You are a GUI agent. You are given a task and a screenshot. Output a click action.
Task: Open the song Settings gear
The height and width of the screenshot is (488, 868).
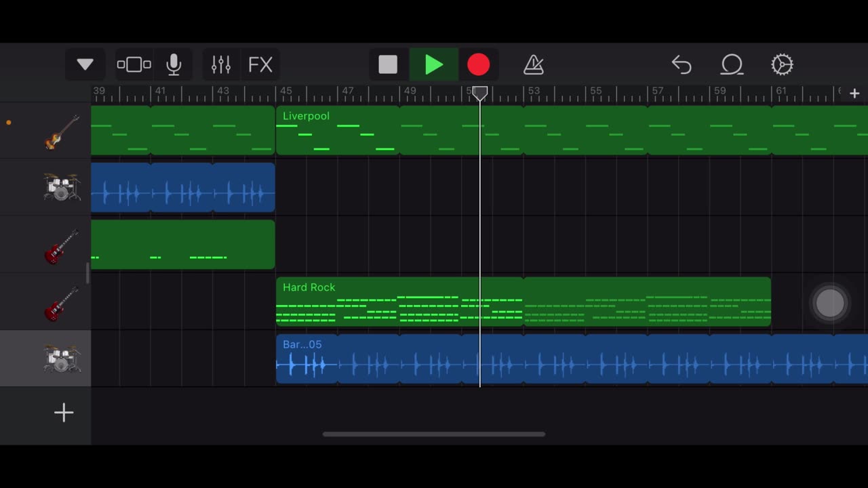(x=782, y=64)
